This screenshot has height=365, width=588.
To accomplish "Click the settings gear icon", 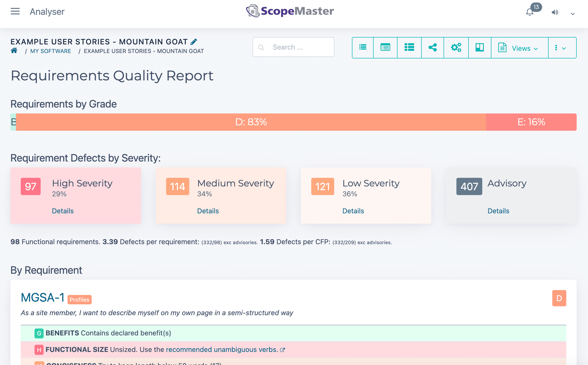I will coord(457,47).
